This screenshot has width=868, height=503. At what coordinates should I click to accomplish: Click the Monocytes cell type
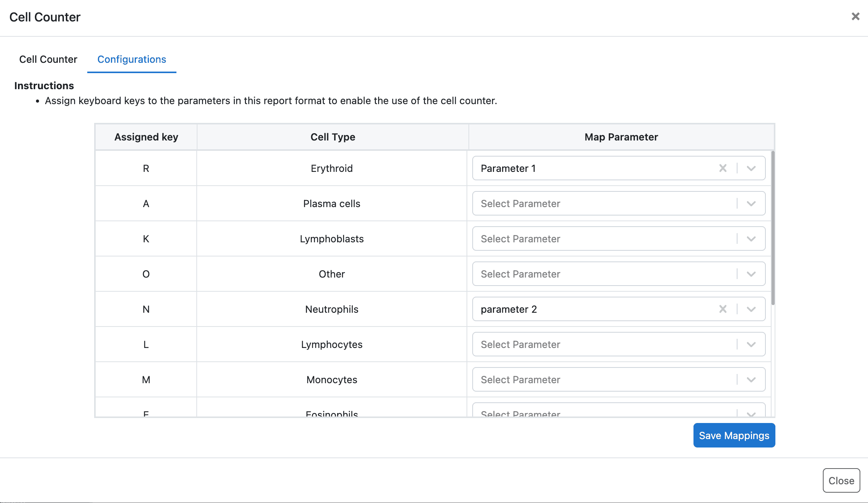pos(331,380)
